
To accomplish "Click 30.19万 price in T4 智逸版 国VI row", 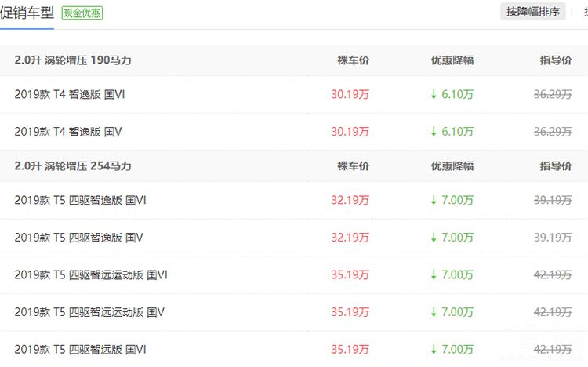I will (350, 94).
